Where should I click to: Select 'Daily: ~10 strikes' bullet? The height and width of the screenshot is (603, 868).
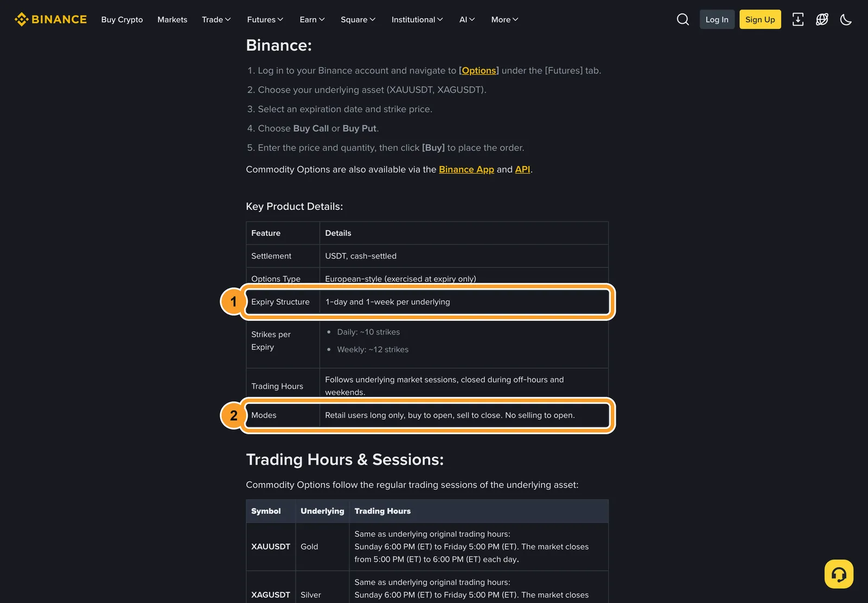pos(368,332)
